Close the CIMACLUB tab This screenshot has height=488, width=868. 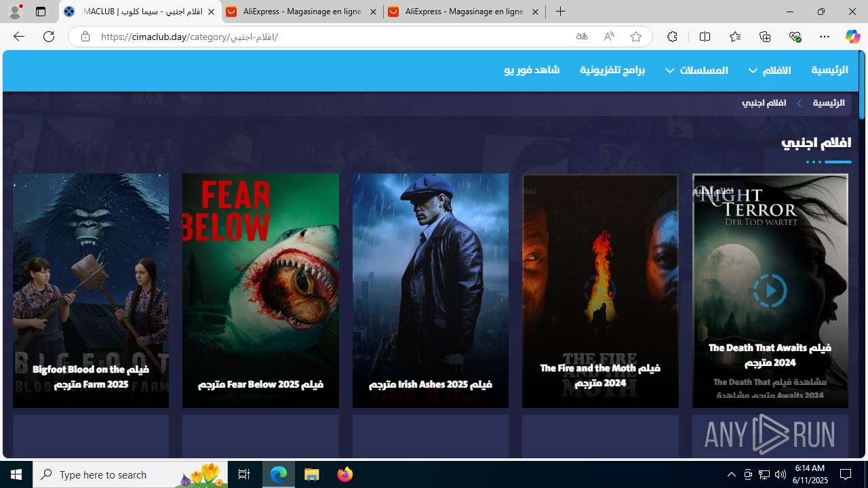[211, 12]
